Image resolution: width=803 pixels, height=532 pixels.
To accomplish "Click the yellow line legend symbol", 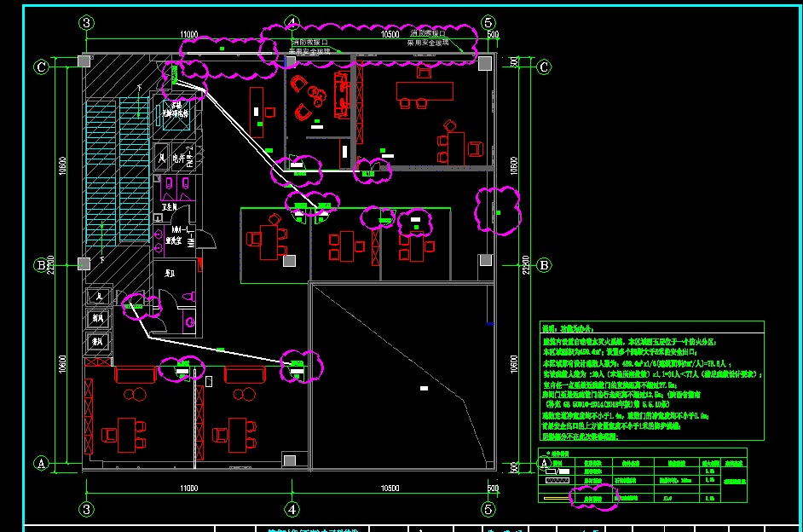I will pos(557,498).
